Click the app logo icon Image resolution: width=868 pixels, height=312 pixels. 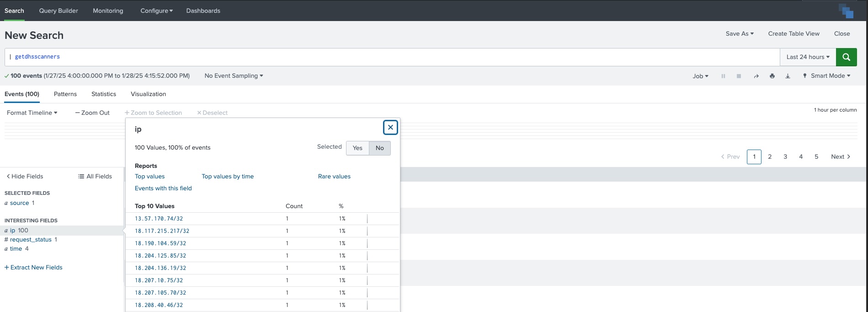coord(846,11)
